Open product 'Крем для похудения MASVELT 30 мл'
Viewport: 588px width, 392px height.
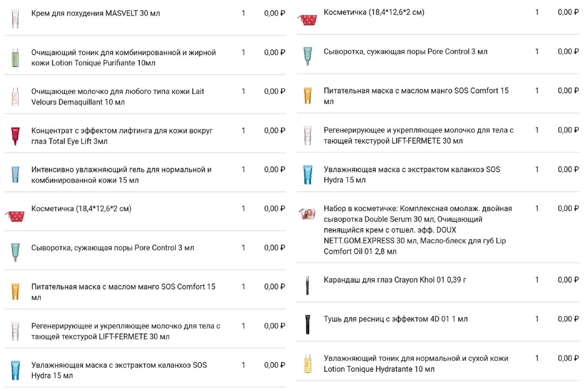point(96,13)
